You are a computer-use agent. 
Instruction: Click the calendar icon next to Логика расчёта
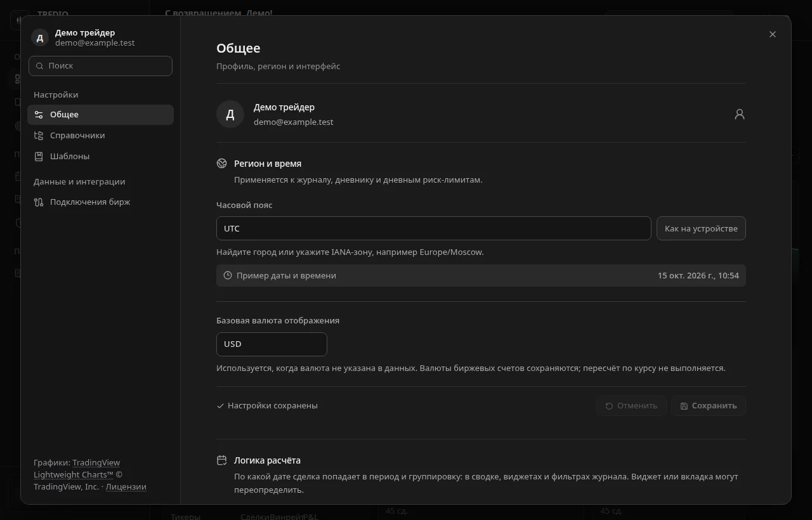pyautogui.click(x=221, y=460)
